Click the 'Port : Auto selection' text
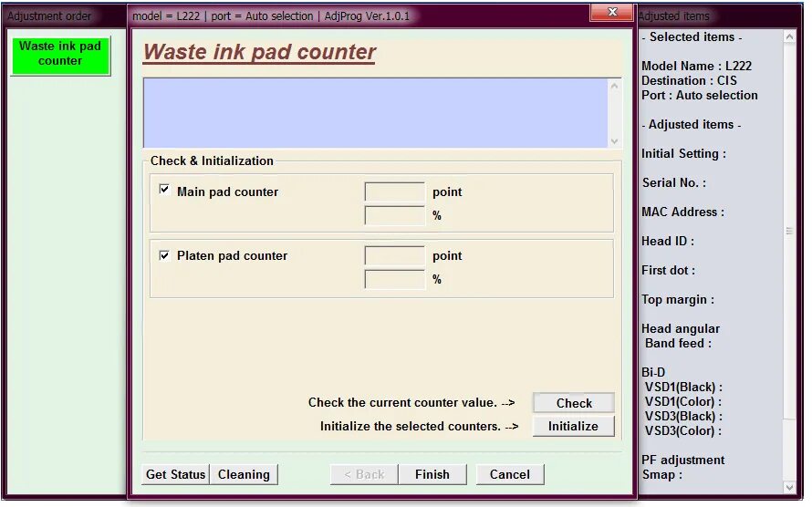 [x=700, y=95]
